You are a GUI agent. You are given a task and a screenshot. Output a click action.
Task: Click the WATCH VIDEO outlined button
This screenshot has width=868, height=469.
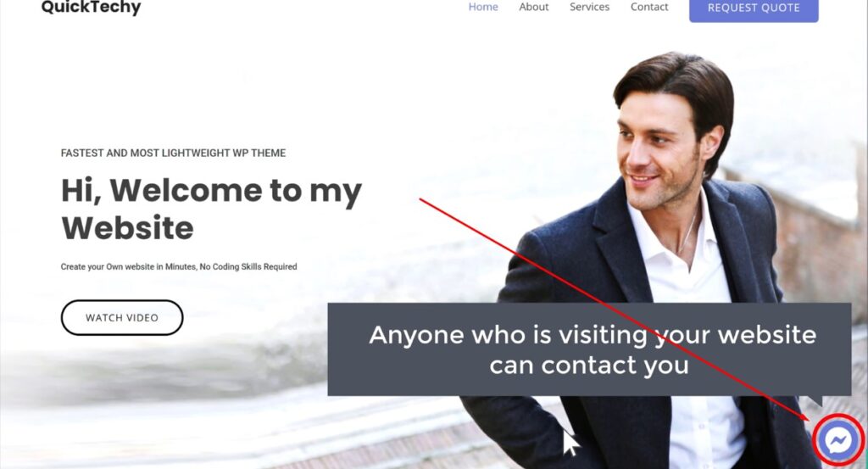(122, 317)
